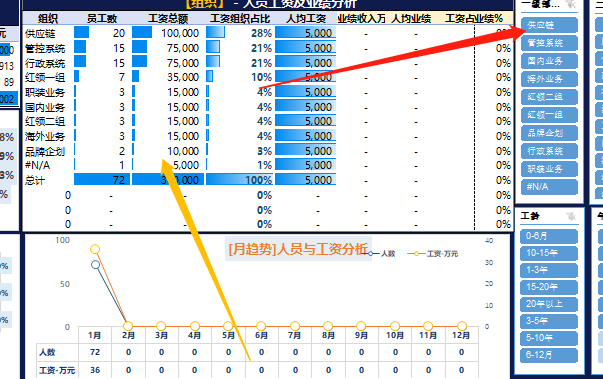Viewport: 603px width, 379px height.
Task: Select the 0-6月 tenure slicer item
Action: [549, 236]
